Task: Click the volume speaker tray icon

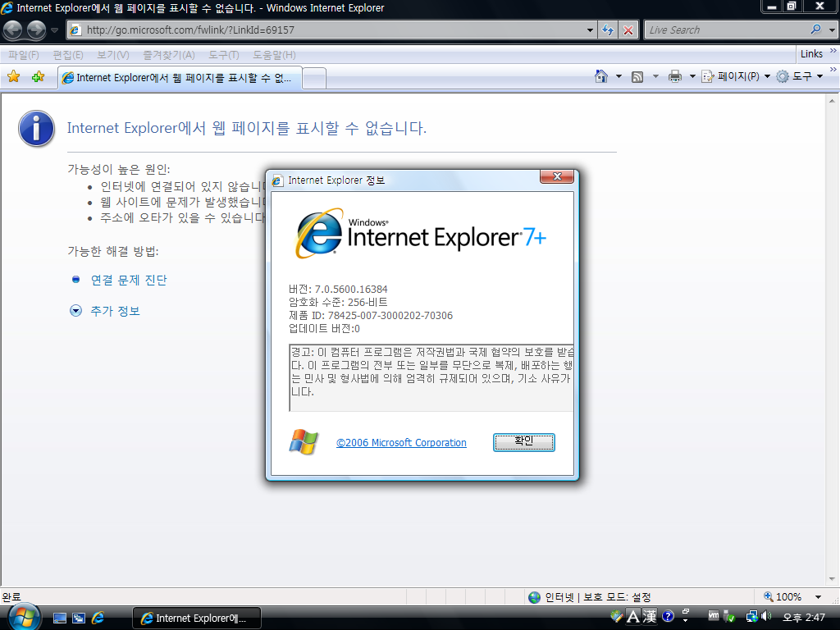Action: [x=766, y=616]
